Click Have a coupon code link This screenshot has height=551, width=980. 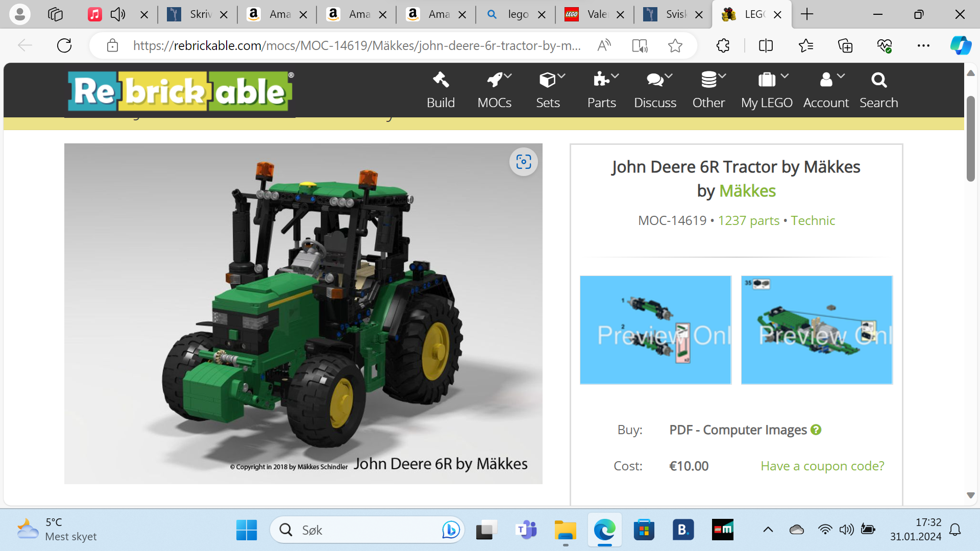(x=822, y=466)
